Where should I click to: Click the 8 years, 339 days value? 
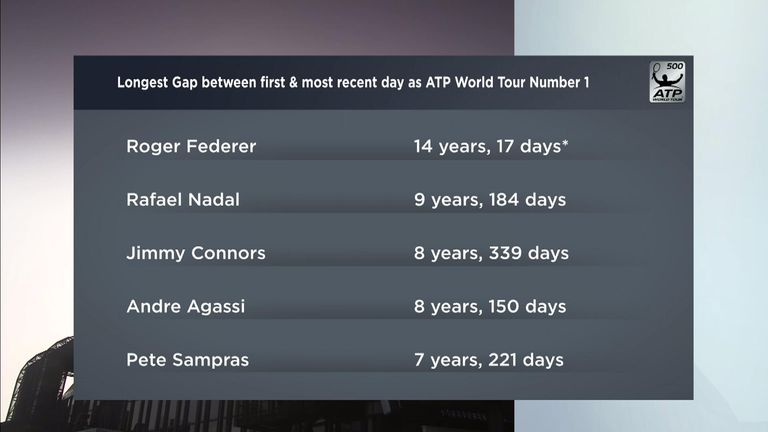pos(491,253)
